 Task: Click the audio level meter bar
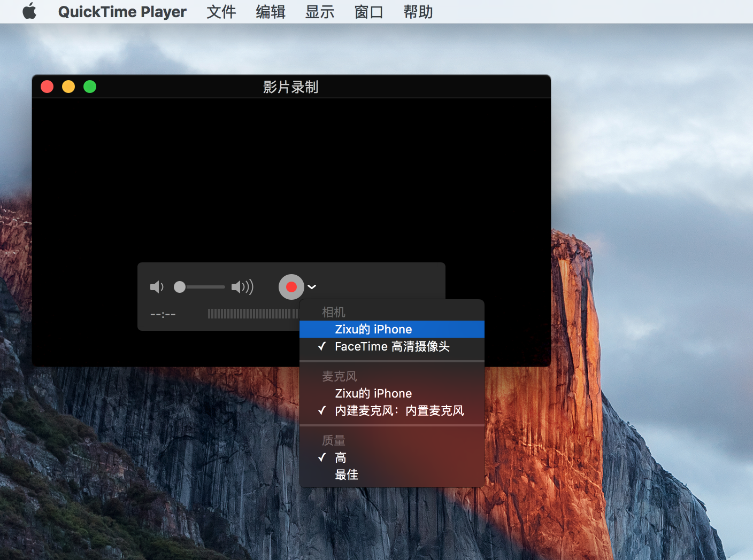253,314
